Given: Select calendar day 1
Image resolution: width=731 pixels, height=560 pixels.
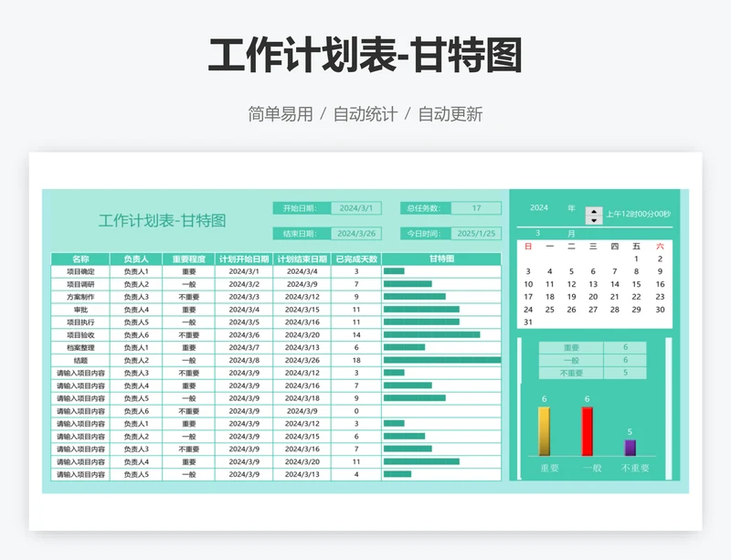Looking at the screenshot, I should pos(636,259).
